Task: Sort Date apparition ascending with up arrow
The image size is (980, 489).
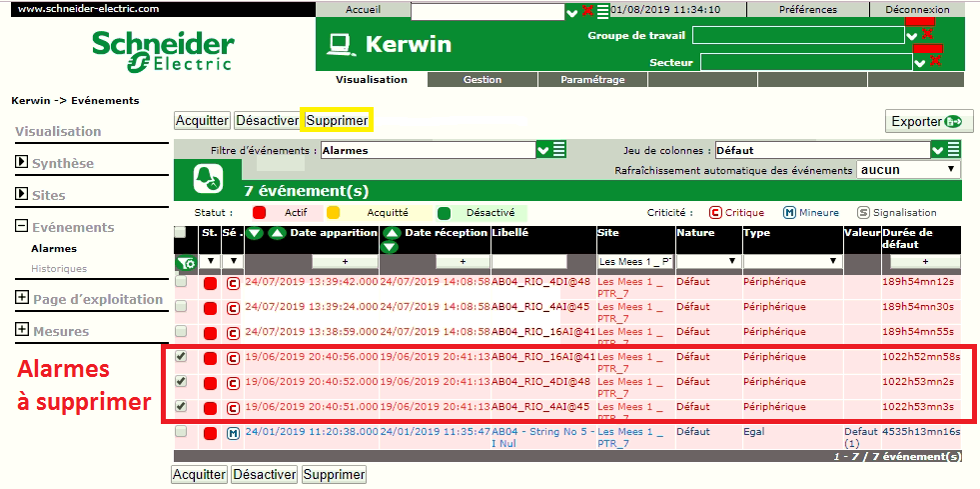Action: (277, 233)
